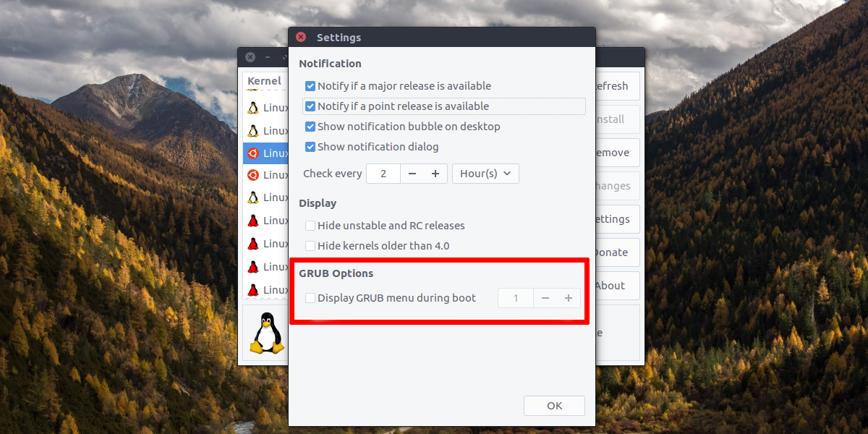Viewport: 868px width, 434px height.
Task: Disable 'Show notification bubble on desktop'
Action: click(310, 127)
